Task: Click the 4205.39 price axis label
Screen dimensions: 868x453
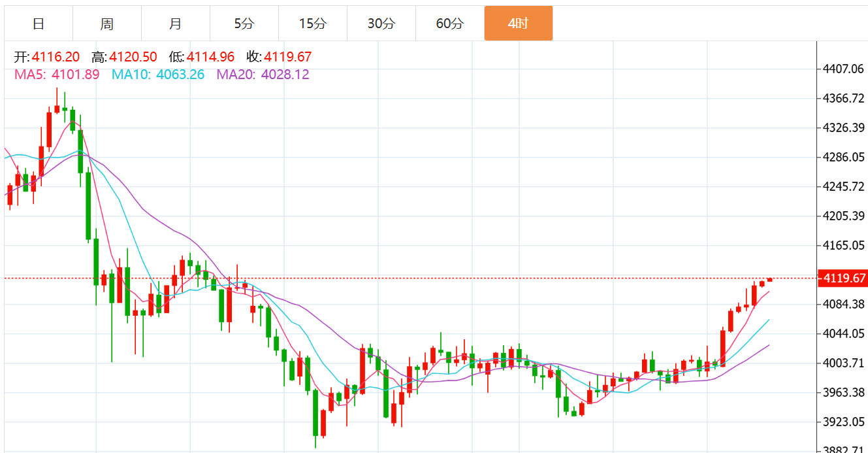Action: (844, 216)
